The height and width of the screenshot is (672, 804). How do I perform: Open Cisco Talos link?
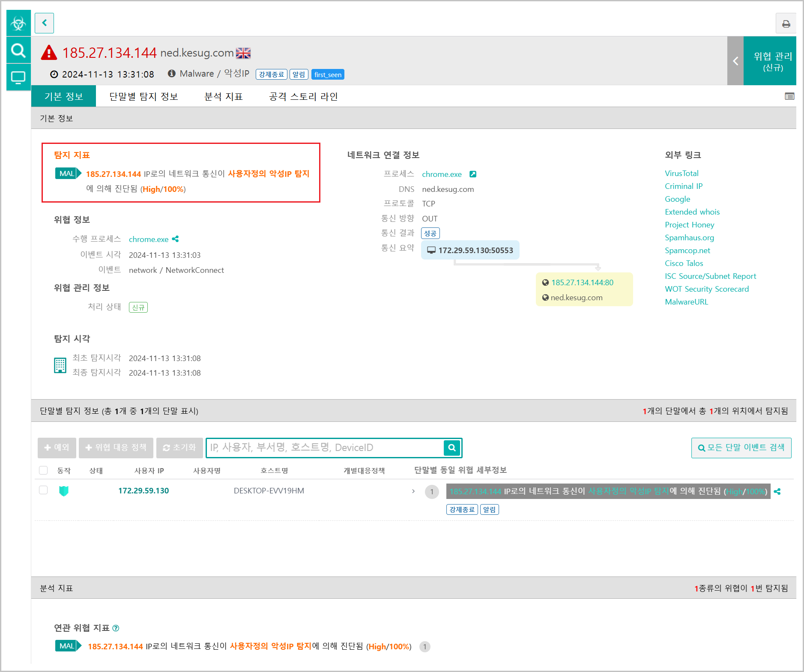click(684, 263)
